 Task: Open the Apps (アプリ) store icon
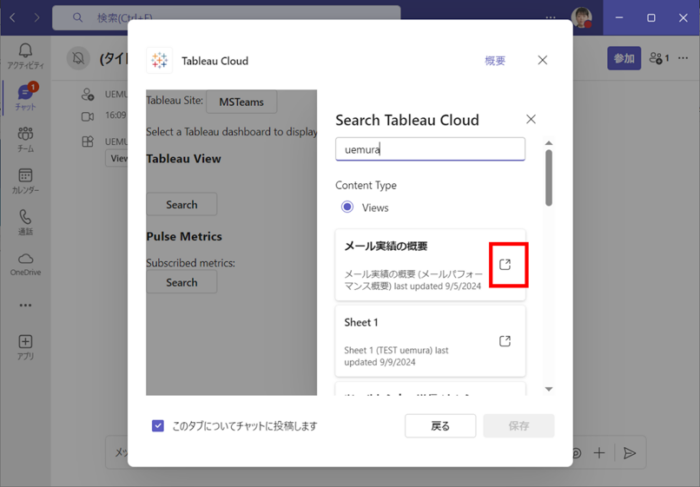pyautogui.click(x=25, y=347)
